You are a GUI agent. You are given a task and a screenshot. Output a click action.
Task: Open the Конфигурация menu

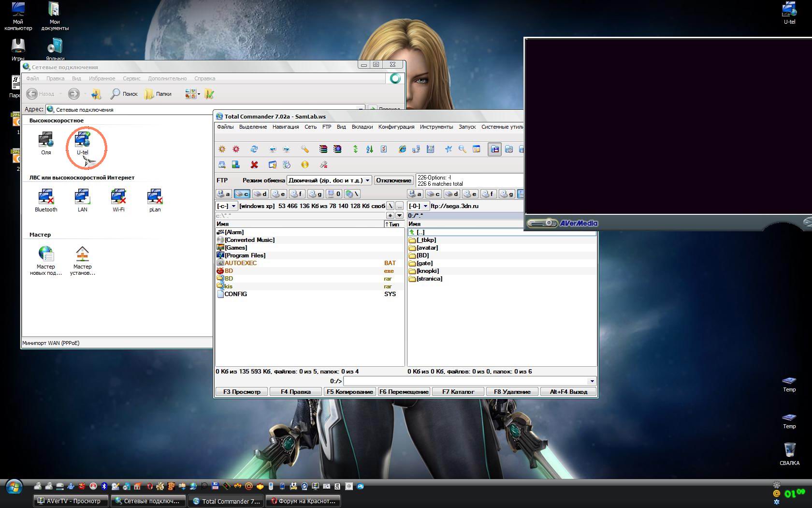396,127
